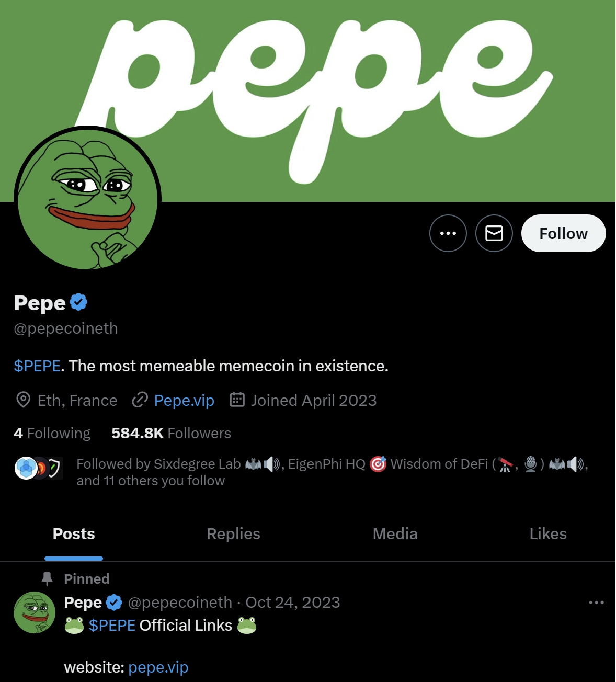View the 584.8K Followers list
The width and height of the screenshot is (616, 682).
[171, 434]
